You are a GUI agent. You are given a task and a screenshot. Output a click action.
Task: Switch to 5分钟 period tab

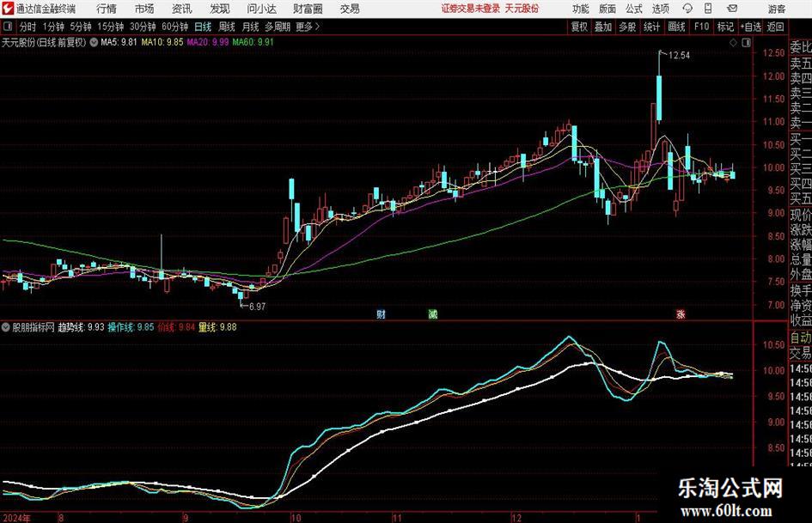[x=80, y=27]
